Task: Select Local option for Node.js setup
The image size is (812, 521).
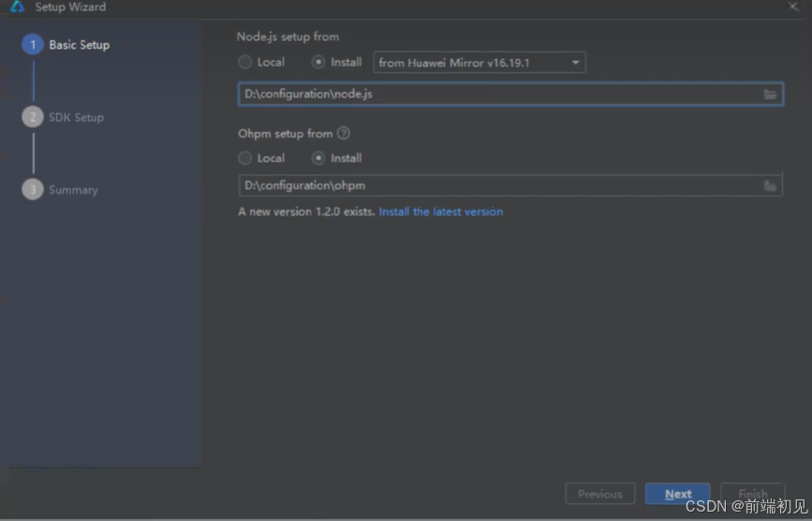Action: pyautogui.click(x=261, y=62)
